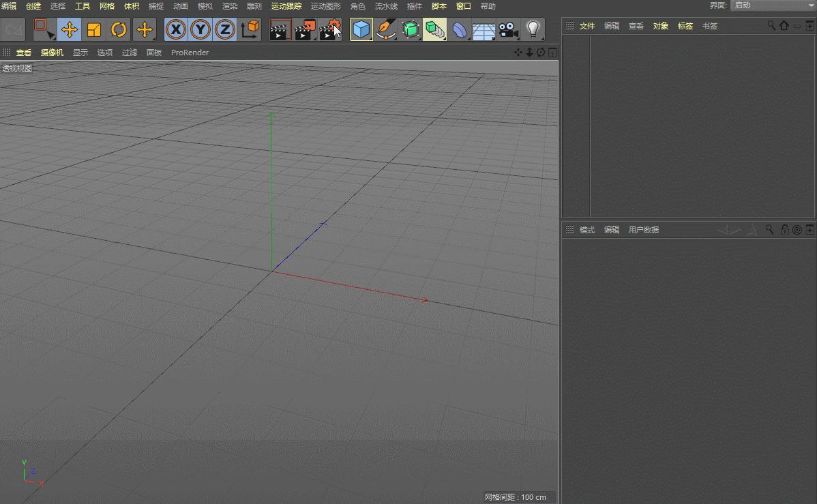Activate the Rotate tool
This screenshot has width=817, height=504.
point(119,30)
